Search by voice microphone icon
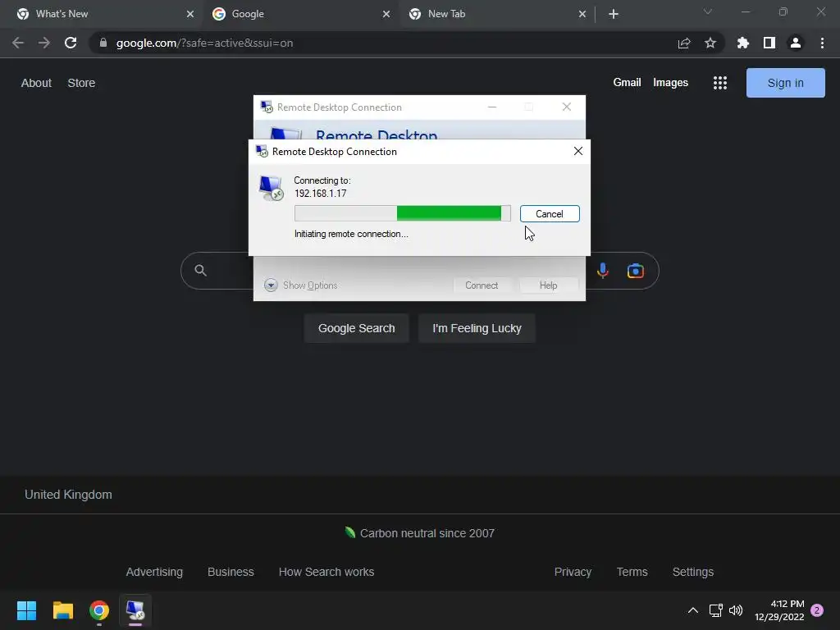This screenshot has width=840, height=630. [x=603, y=271]
